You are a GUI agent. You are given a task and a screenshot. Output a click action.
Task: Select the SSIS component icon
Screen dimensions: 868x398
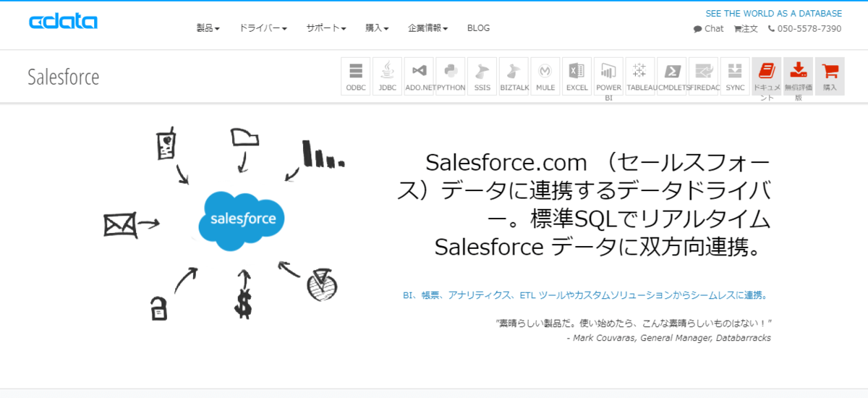[x=482, y=76]
